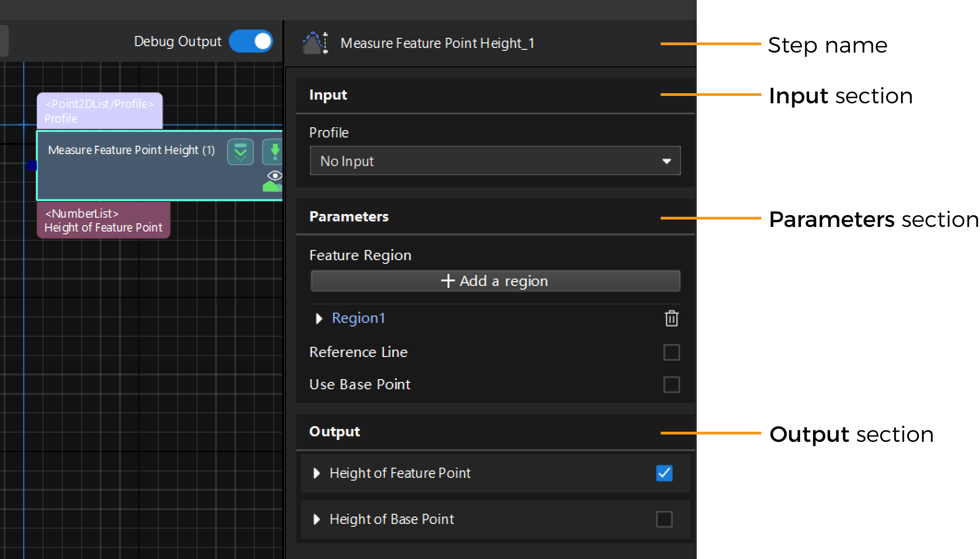This screenshot has height=559, width=980.
Task: Click the Measure Feature Point Height step title
Action: click(131, 150)
